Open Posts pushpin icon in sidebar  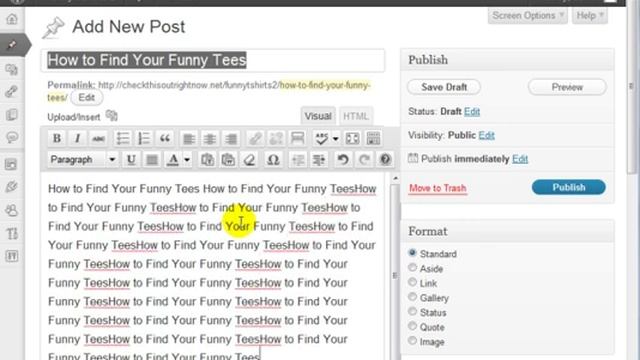tap(12, 44)
